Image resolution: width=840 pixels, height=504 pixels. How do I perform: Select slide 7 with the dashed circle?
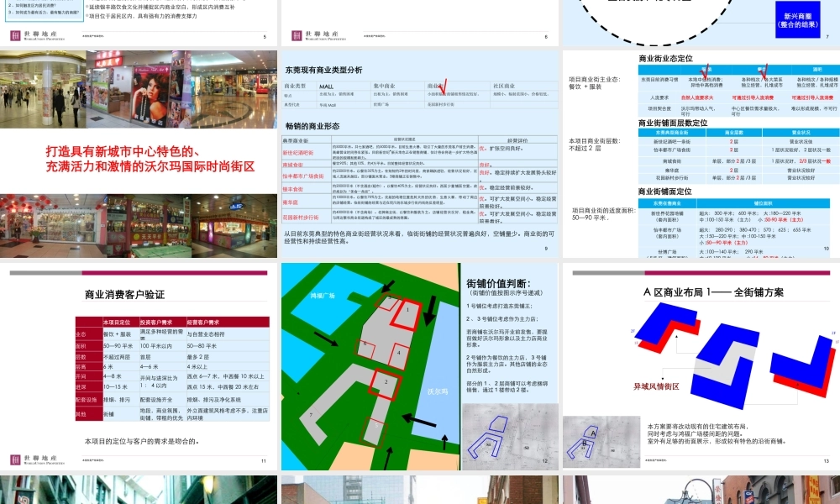[701, 23]
